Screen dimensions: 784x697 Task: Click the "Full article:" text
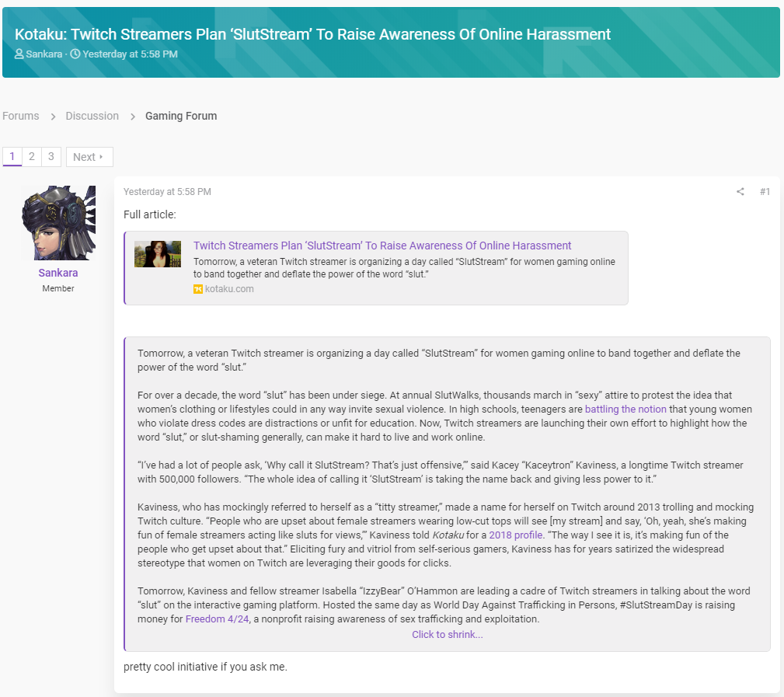[x=149, y=214]
